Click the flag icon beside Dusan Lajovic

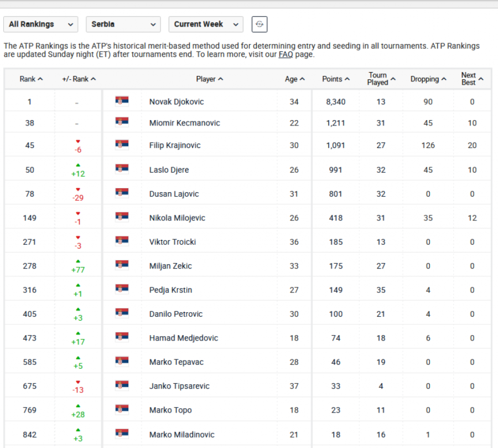(122, 193)
